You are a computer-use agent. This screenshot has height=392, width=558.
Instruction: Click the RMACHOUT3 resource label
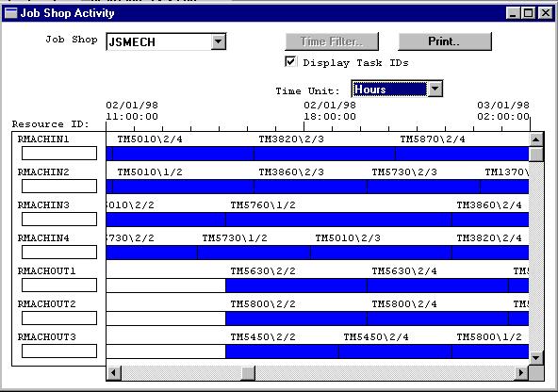tap(46, 336)
